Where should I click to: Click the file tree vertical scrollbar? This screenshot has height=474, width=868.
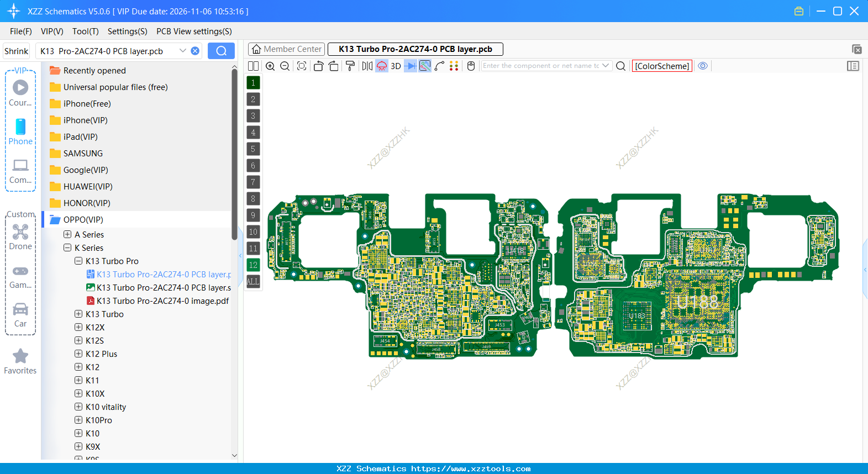pos(234,155)
